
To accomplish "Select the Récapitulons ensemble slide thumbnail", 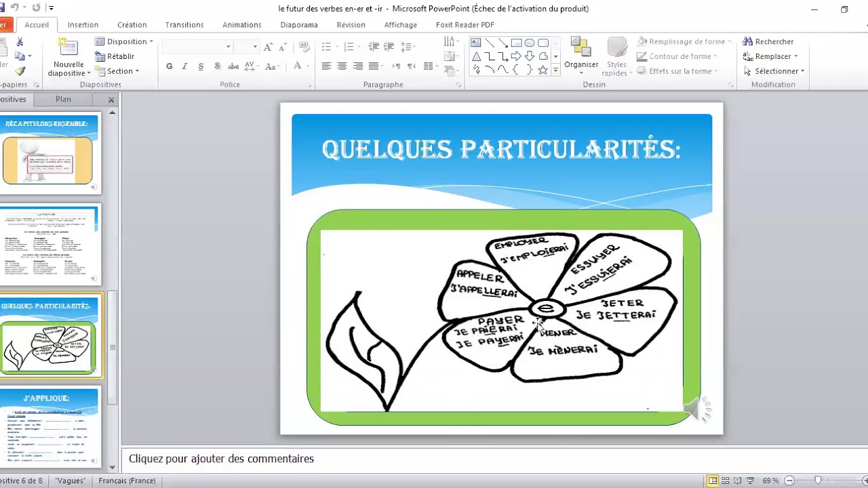I will click(50, 154).
